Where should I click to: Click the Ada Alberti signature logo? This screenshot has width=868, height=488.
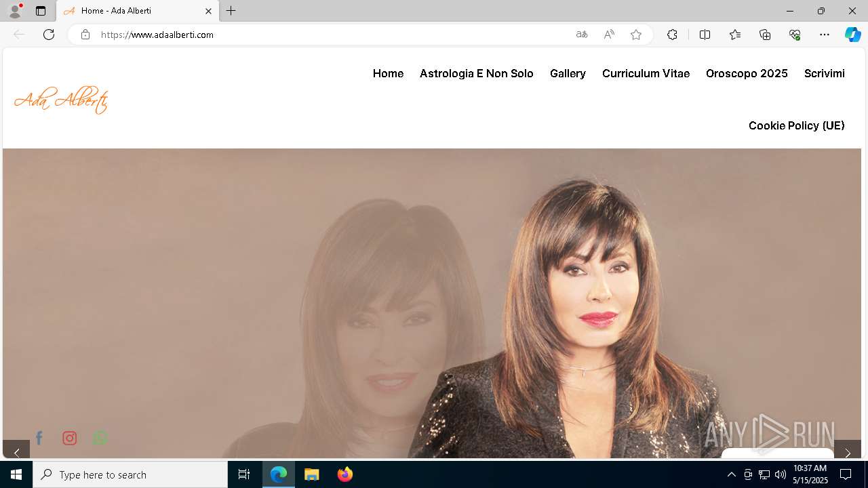pyautogui.click(x=61, y=100)
